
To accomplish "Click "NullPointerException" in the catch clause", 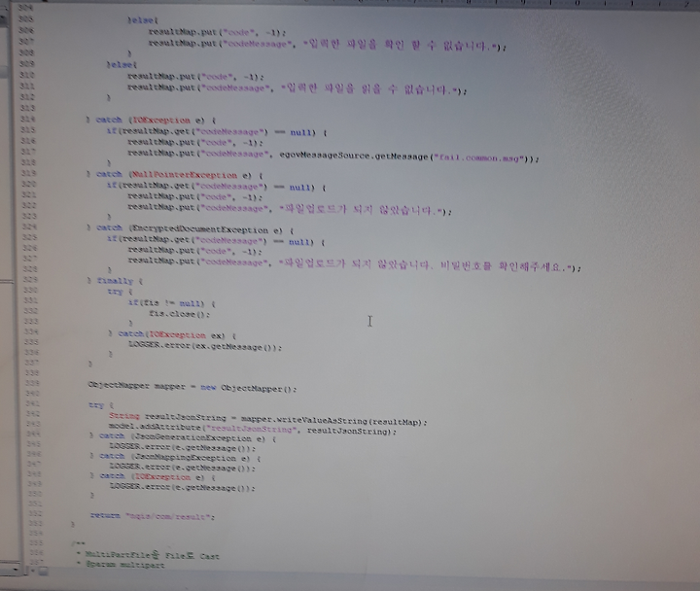I will tap(185, 175).
